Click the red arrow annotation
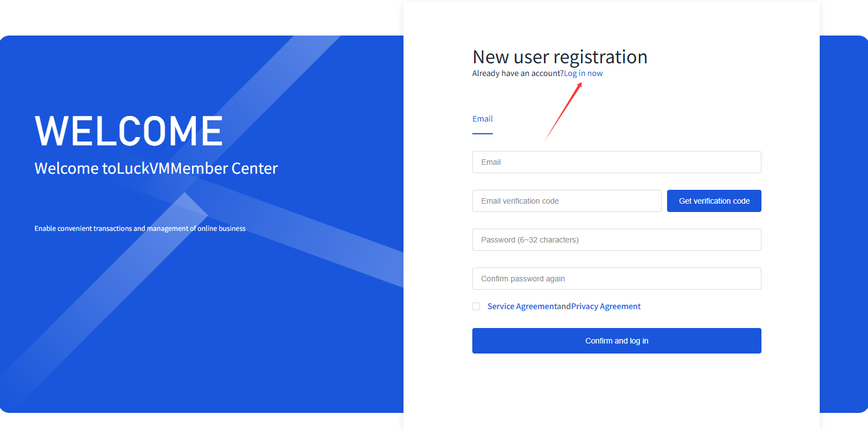Image resolution: width=868 pixels, height=429 pixels. point(563,111)
